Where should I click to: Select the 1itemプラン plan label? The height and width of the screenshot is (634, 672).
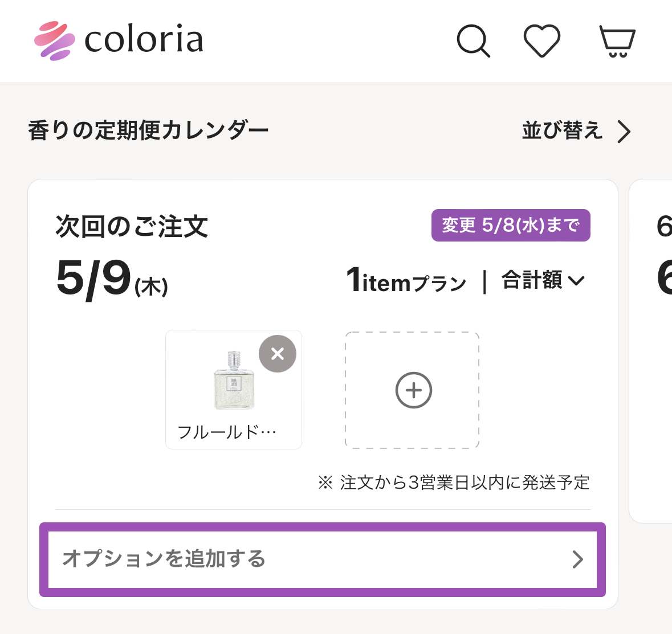[407, 281]
